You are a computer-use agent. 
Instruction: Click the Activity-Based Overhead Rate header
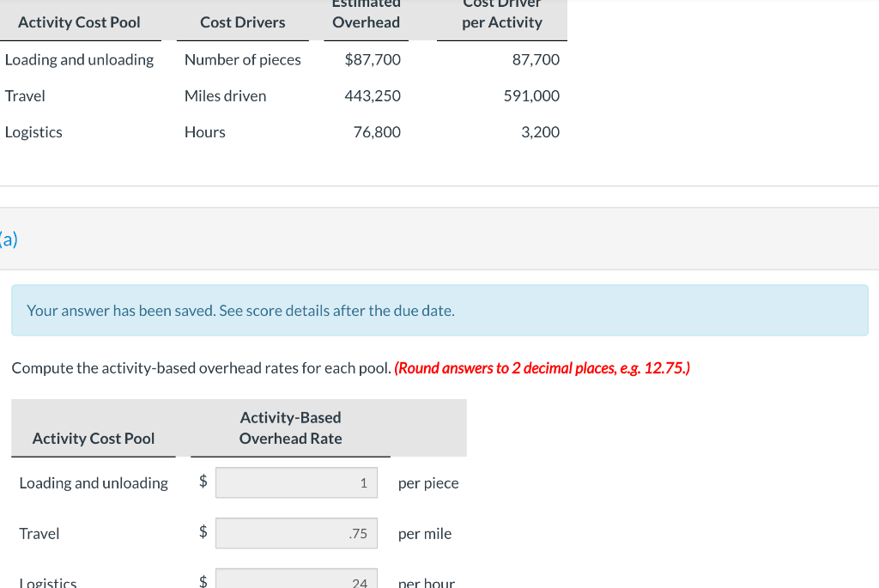click(290, 427)
